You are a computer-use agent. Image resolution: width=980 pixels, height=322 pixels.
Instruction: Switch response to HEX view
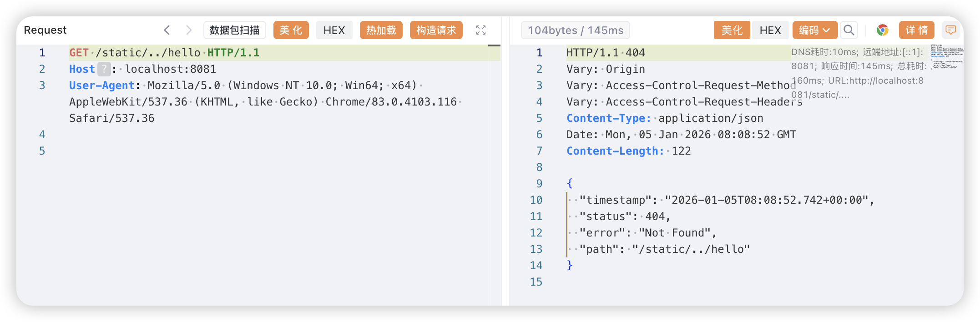[x=770, y=30]
